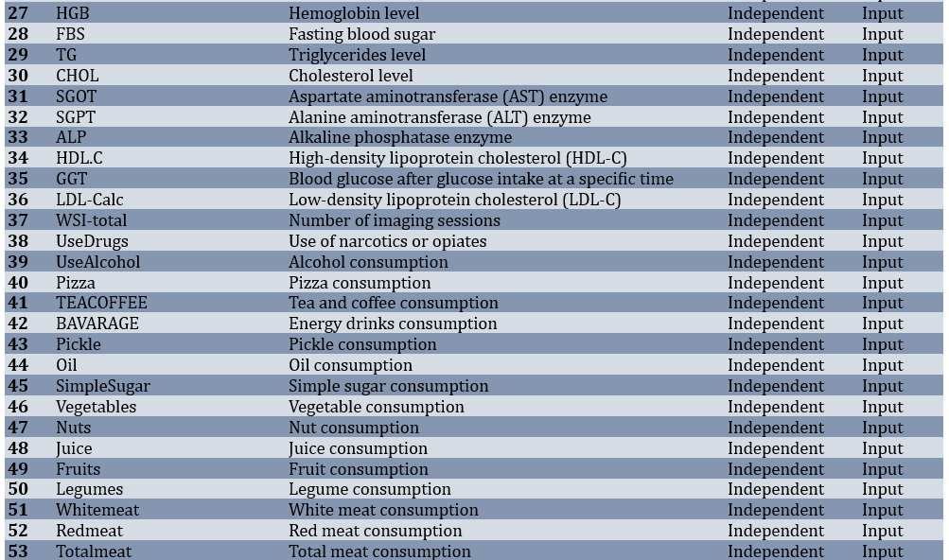Screen dimensions: 949x560
Task: Click the UseAlcohol variable cell
Action: pyautogui.click(x=97, y=262)
